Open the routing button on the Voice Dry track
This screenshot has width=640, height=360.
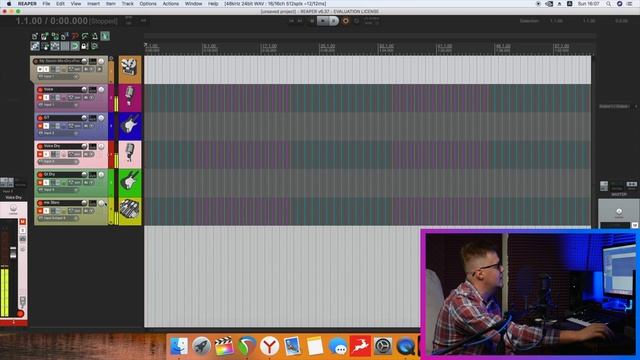[x=93, y=146]
